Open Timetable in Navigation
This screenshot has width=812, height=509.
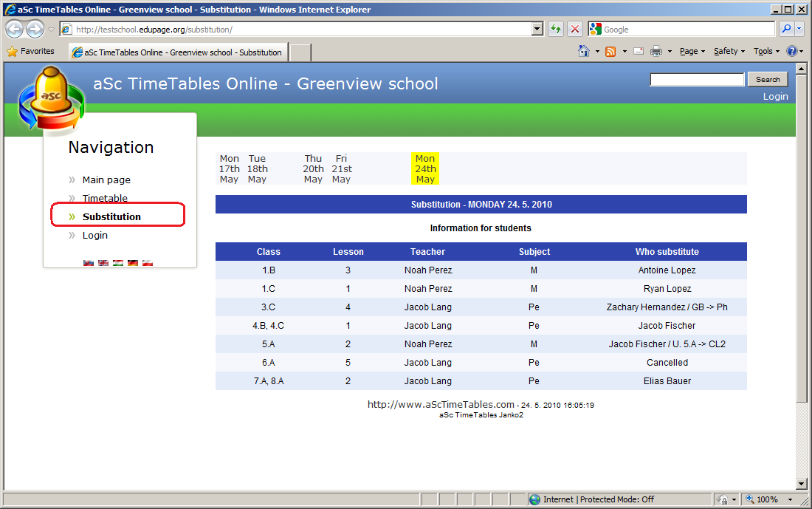[x=105, y=198]
